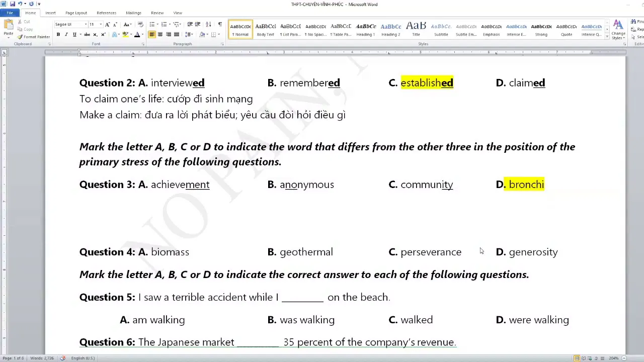Apply the Subtitle style
This screenshot has height=362, width=644.
pos(441,30)
